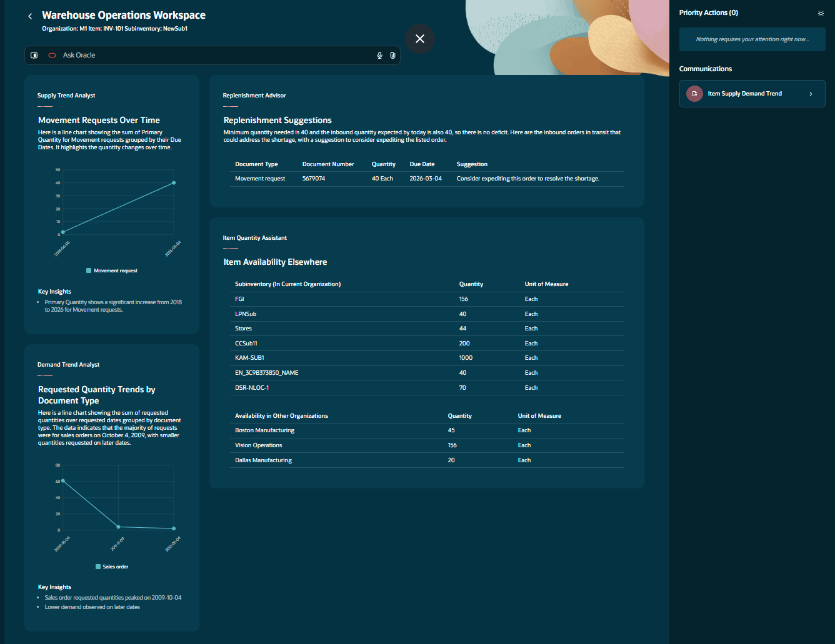Click the Due Date column header
835x644 pixels.
click(422, 164)
